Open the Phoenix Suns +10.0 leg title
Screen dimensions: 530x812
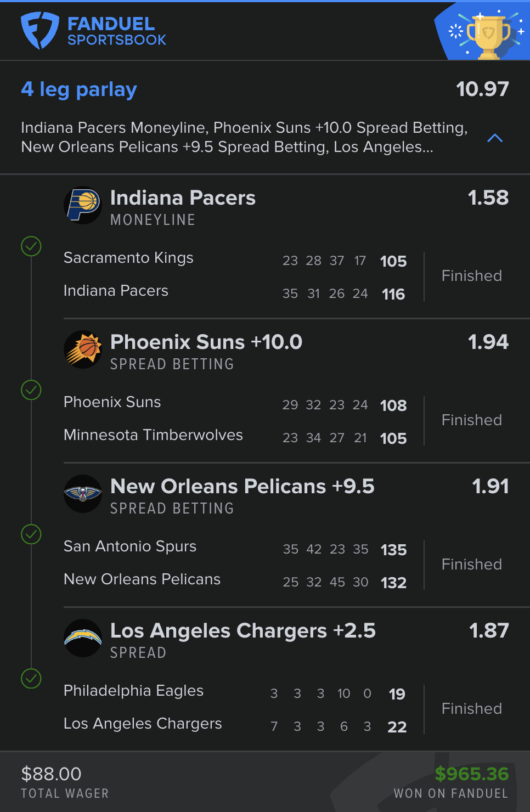(x=206, y=342)
